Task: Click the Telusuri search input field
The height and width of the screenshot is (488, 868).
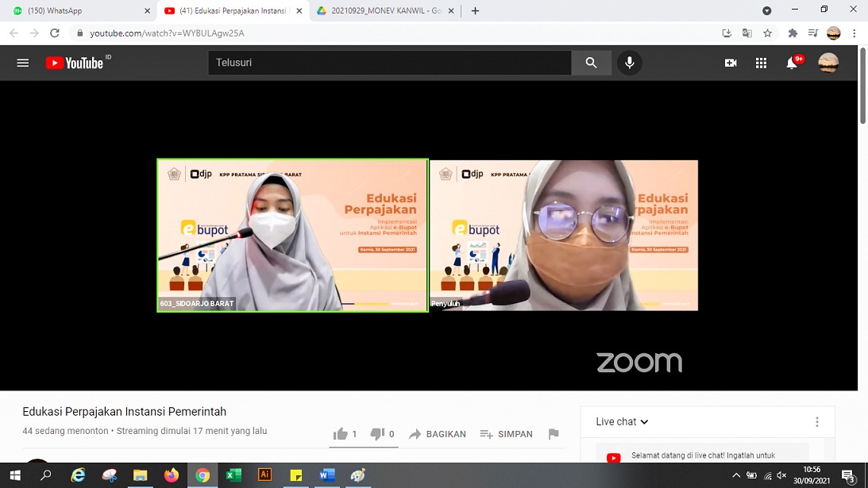Action: [x=389, y=63]
